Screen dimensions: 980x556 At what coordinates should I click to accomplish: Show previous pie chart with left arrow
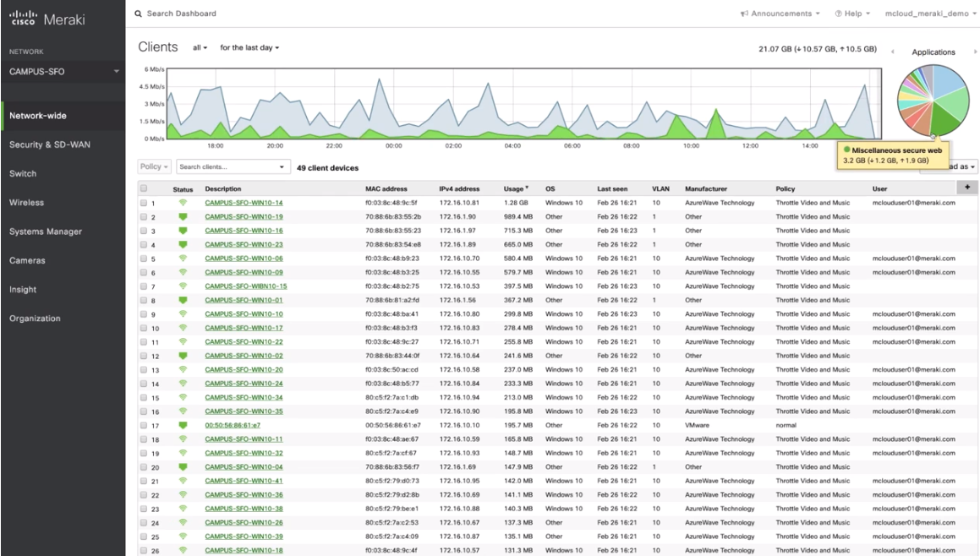[x=893, y=52]
